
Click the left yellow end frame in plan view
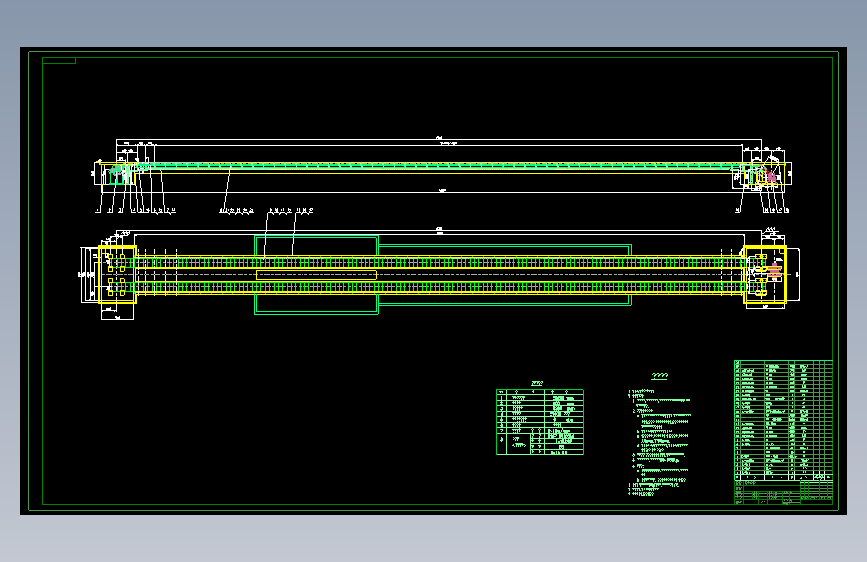click(117, 274)
